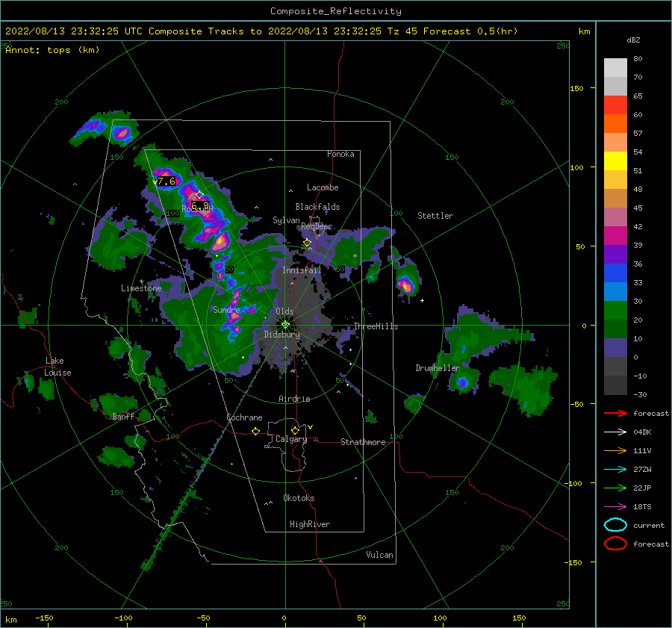Pick the blue 33-36 dBZ swatch
Screen dimensions: 672x628
(x=615, y=273)
